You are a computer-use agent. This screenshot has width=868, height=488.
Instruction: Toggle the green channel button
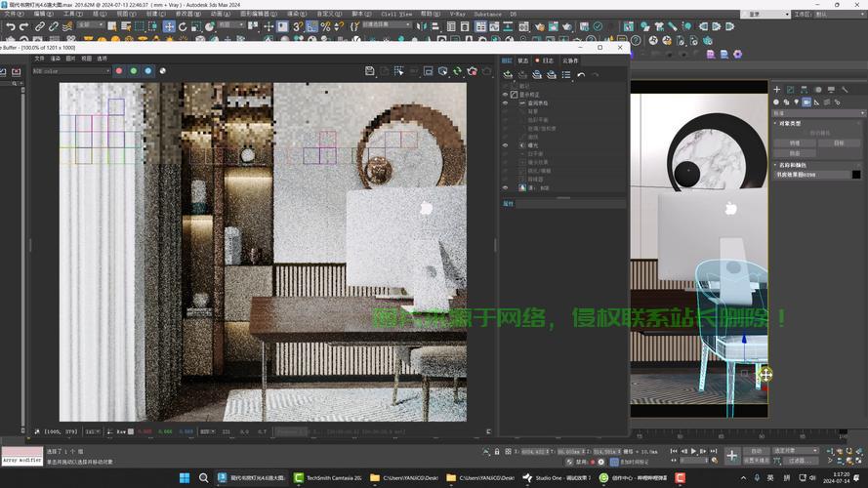coord(134,71)
